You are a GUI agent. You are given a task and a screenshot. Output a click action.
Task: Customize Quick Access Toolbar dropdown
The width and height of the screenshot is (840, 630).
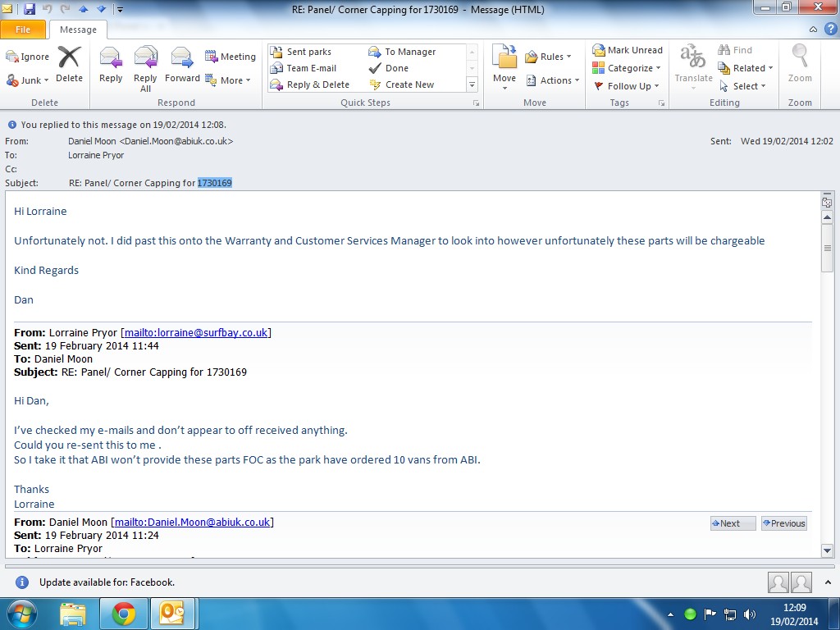pyautogui.click(x=120, y=9)
